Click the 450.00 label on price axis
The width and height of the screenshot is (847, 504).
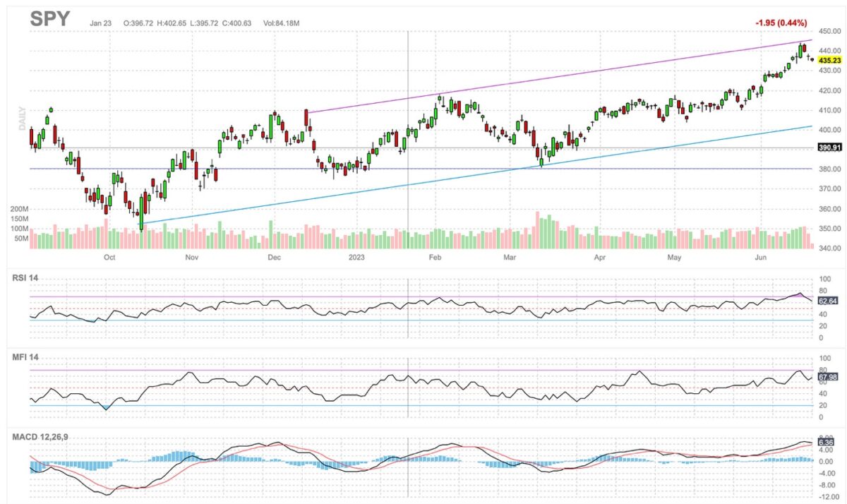pos(830,31)
